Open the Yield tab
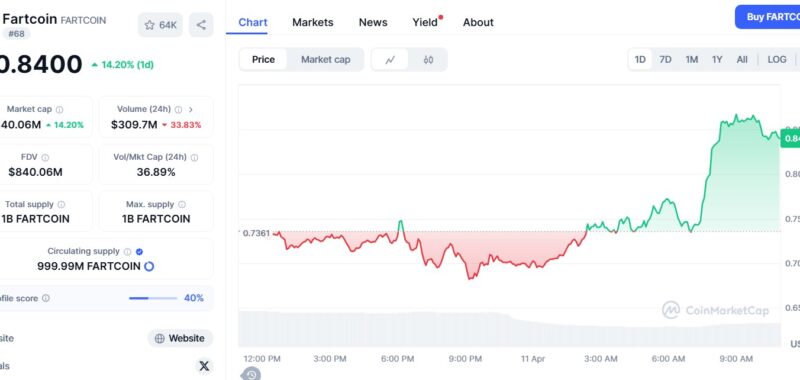Screen dimensions: 800x380 tap(425, 22)
